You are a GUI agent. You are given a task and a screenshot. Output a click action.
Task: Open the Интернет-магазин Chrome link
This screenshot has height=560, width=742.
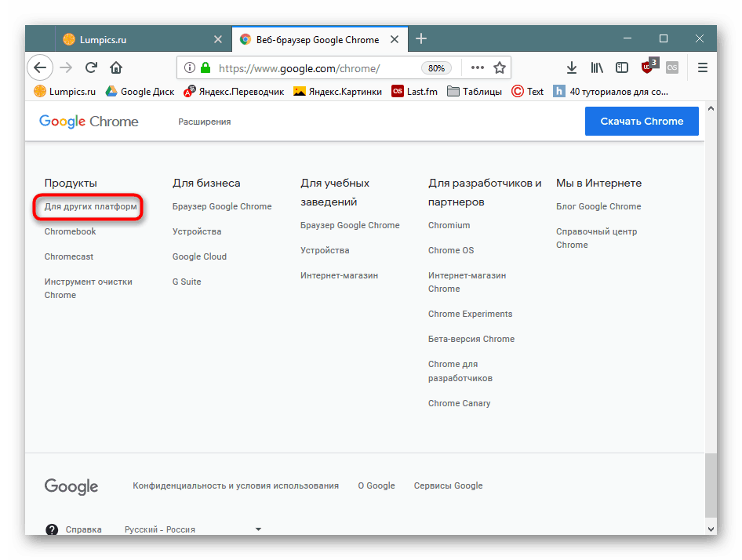pos(467,282)
